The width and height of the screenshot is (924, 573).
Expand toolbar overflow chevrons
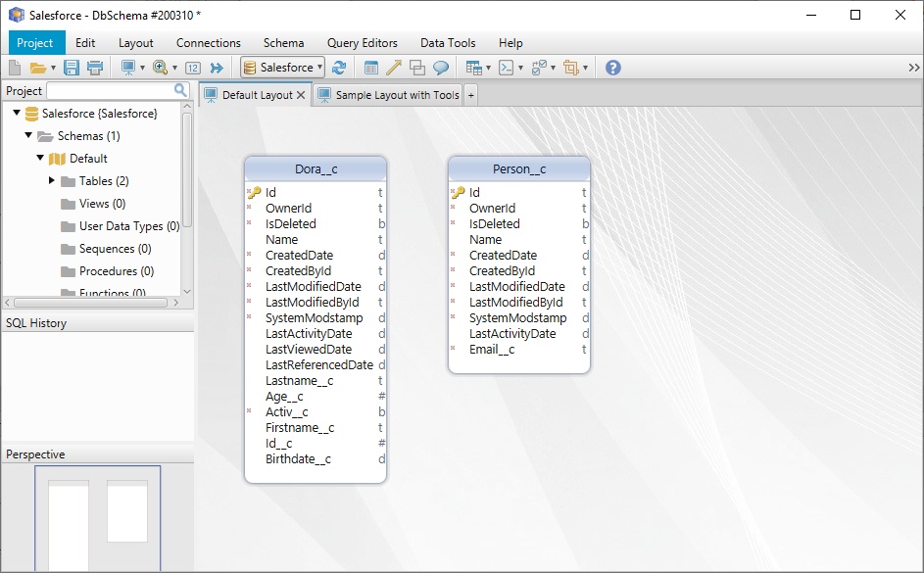pos(914,68)
